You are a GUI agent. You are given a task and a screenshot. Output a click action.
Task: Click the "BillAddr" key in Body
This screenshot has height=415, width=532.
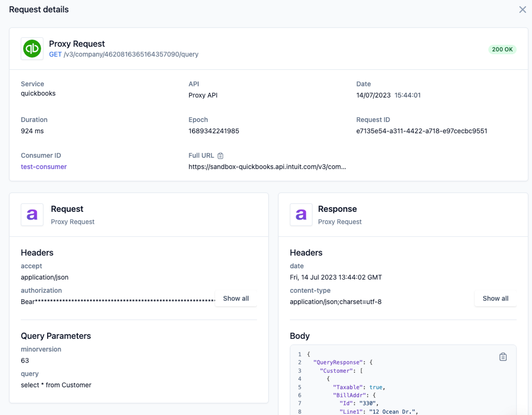coord(349,395)
